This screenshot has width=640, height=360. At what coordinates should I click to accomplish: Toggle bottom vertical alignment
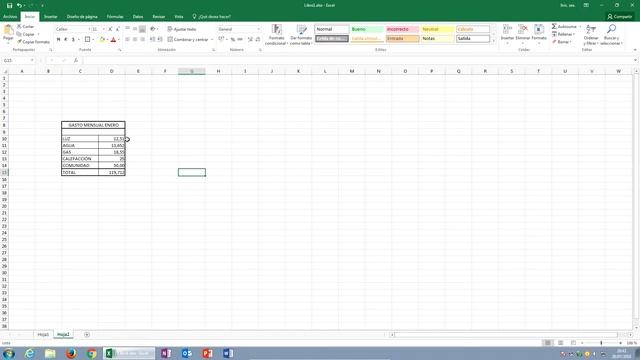click(x=142, y=29)
